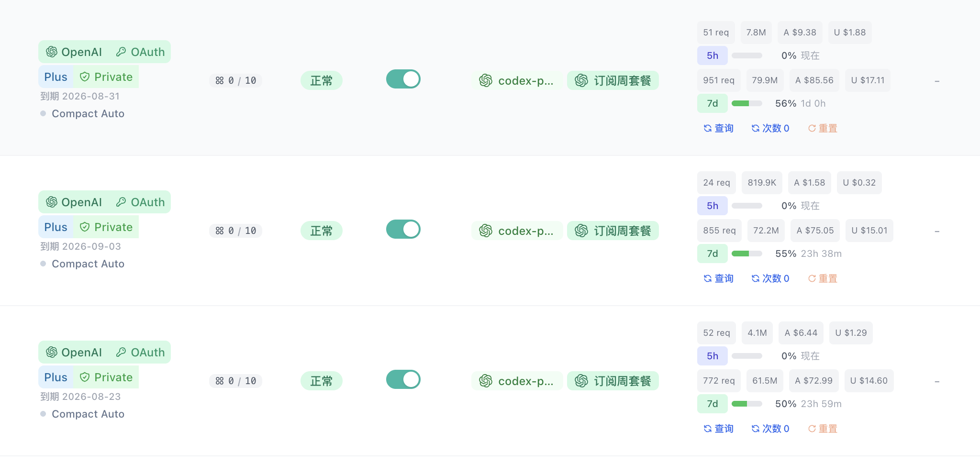Turn off the toggle for account expiring 2026-09-03
980x464 pixels.
[403, 229]
